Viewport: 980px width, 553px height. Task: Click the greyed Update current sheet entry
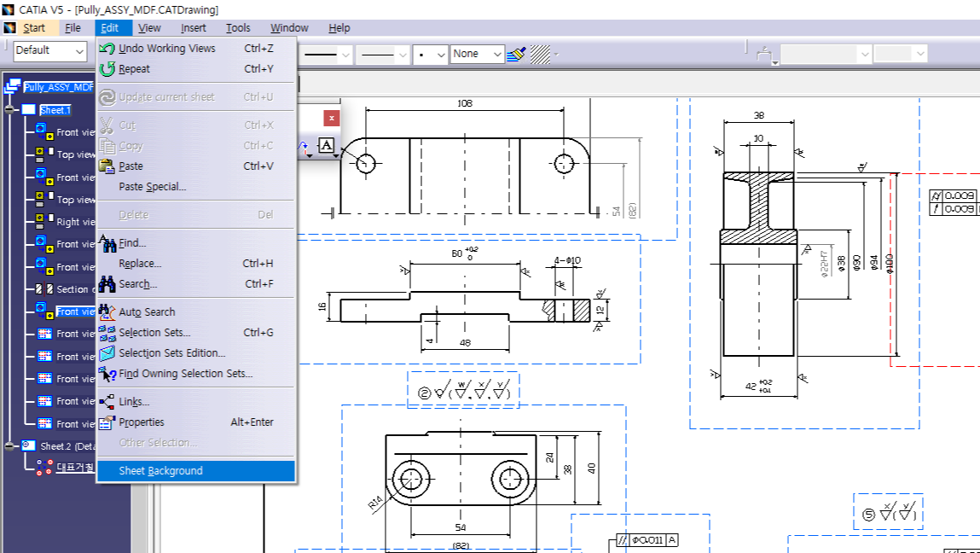point(195,97)
